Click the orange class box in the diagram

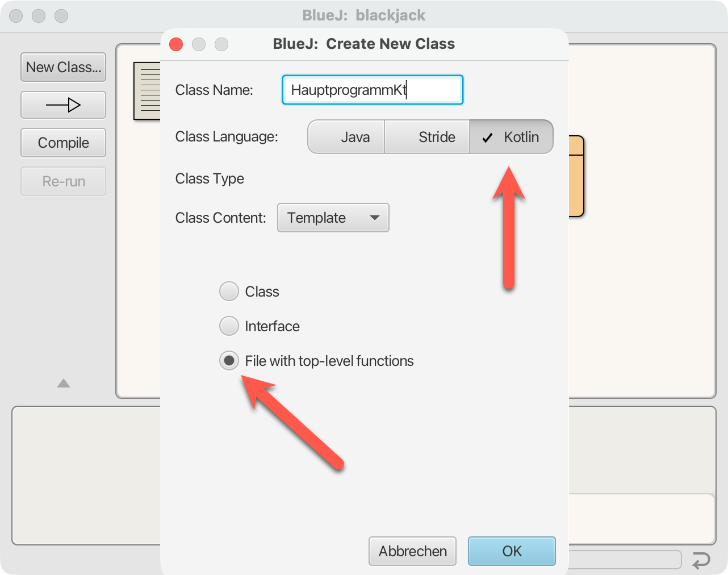coord(576,176)
